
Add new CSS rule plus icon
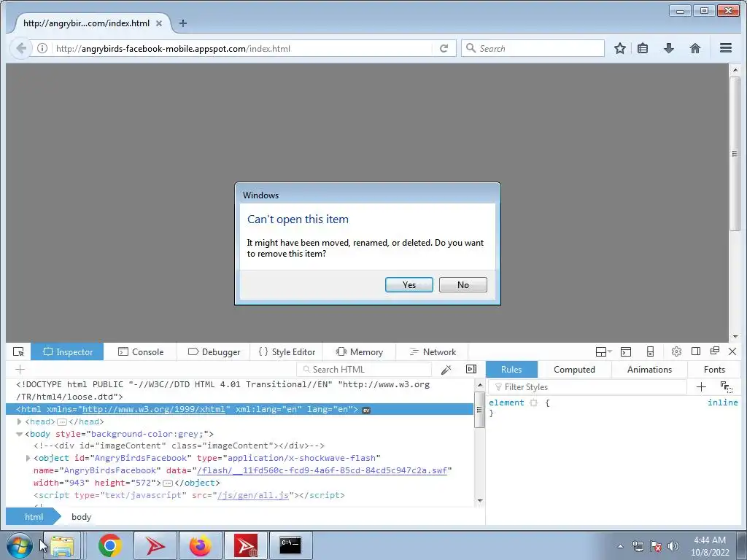click(x=701, y=387)
